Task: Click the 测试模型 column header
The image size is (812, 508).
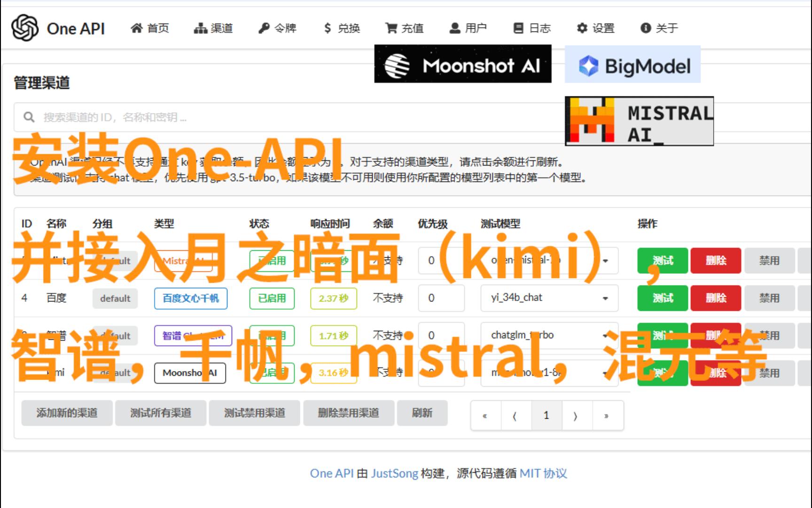Action: tap(500, 223)
